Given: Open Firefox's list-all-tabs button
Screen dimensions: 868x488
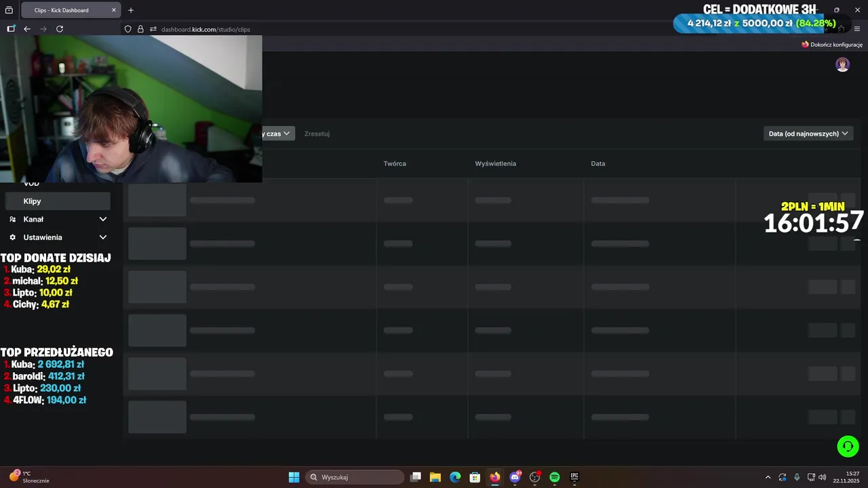Looking at the screenshot, I should pyautogui.click(x=9, y=10).
